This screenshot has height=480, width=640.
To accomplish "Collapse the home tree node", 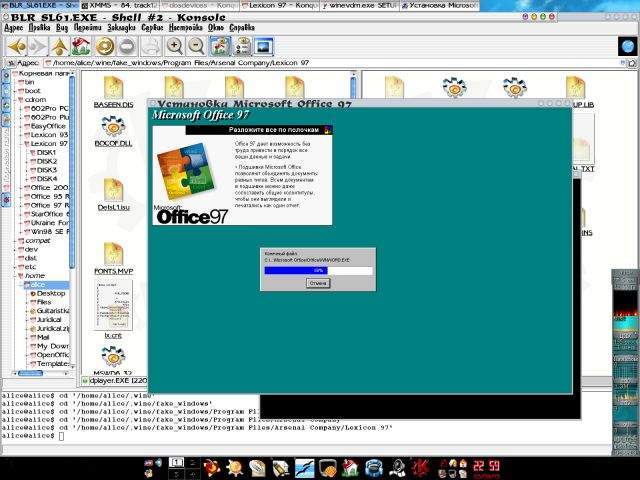I will pos(16,276).
